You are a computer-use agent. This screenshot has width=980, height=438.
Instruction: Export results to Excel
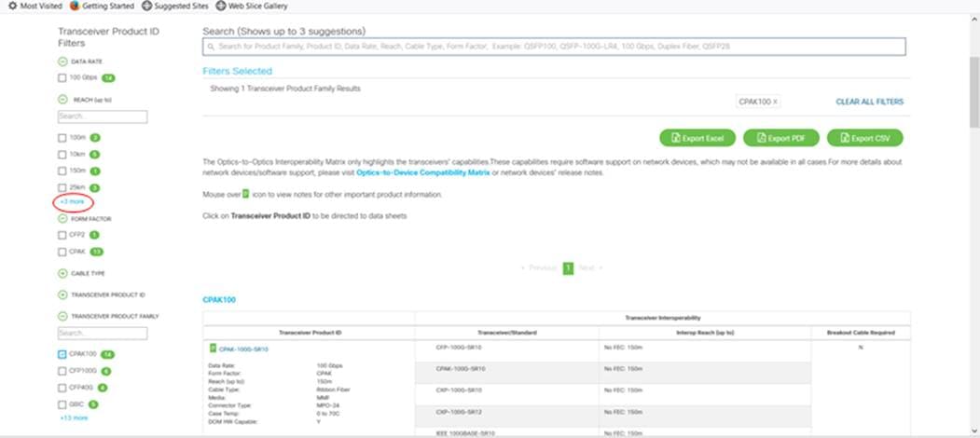pos(697,138)
